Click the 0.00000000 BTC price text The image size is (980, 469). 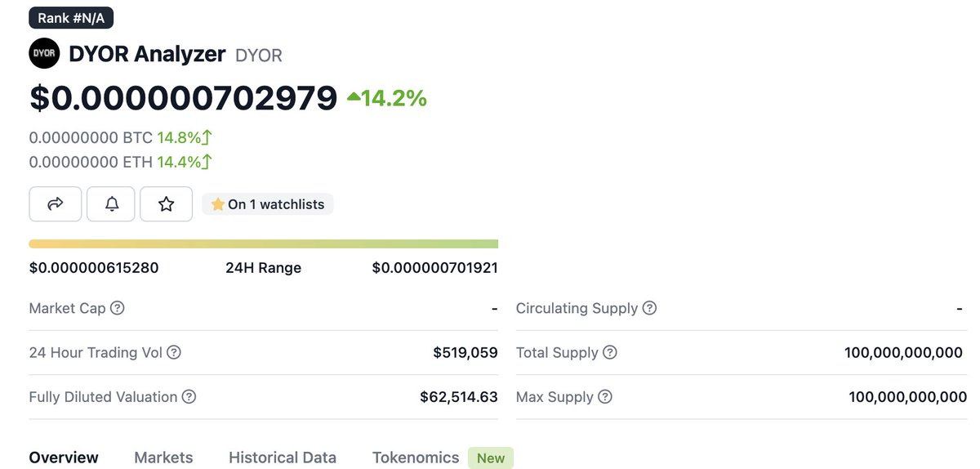[91, 137]
